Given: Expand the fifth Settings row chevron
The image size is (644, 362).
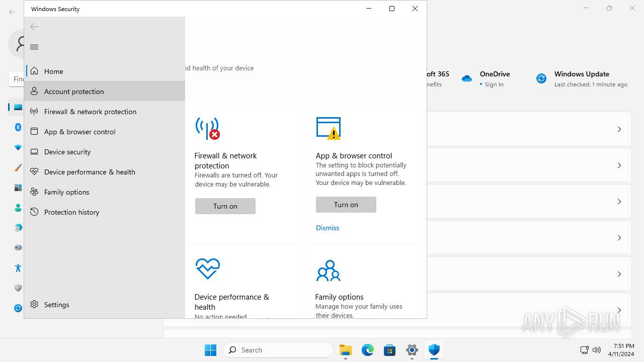Looking at the screenshot, I should point(619,274).
